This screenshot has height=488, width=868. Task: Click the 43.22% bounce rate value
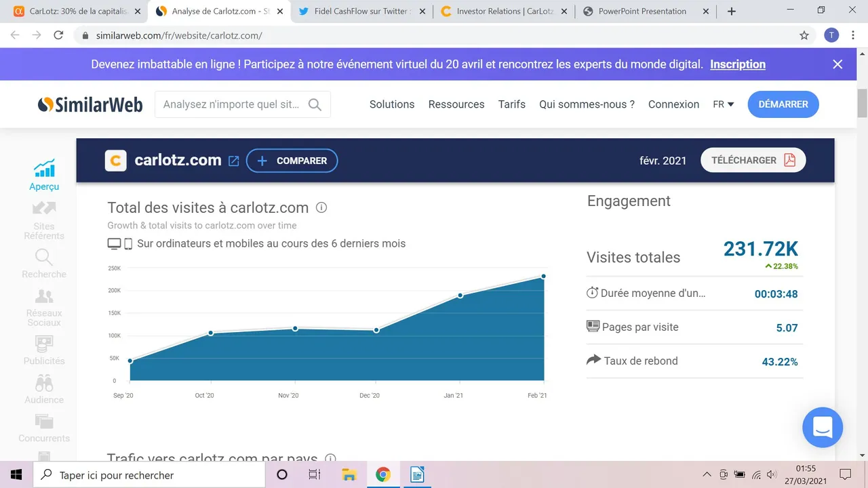coord(780,362)
